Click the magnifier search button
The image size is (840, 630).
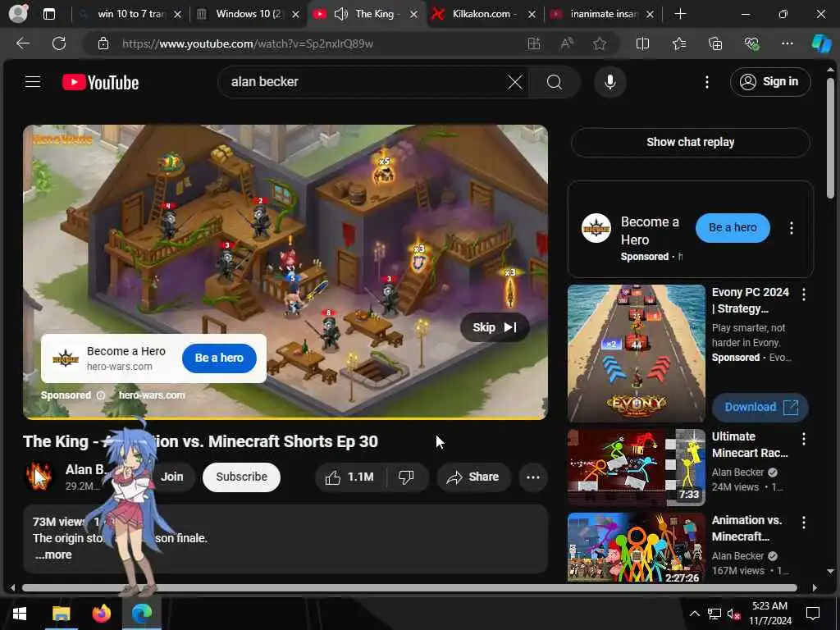[x=555, y=83]
